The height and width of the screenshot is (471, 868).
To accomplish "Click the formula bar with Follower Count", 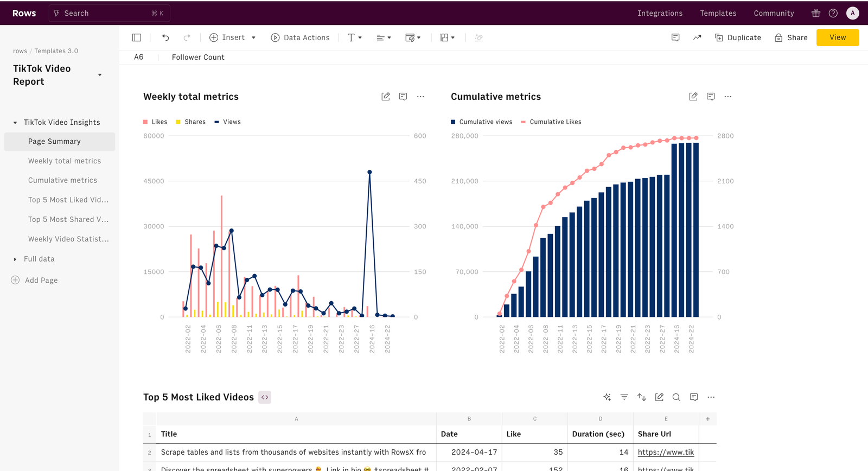I will [x=198, y=57].
